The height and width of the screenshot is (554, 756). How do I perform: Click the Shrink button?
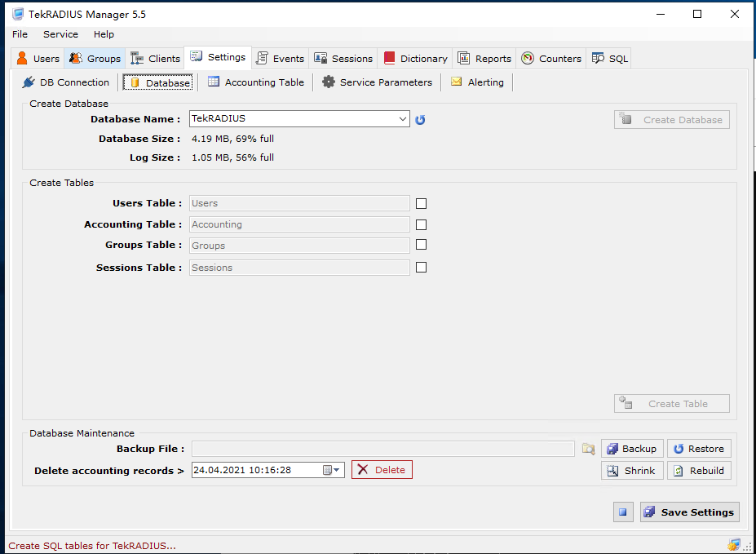(632, 471)
